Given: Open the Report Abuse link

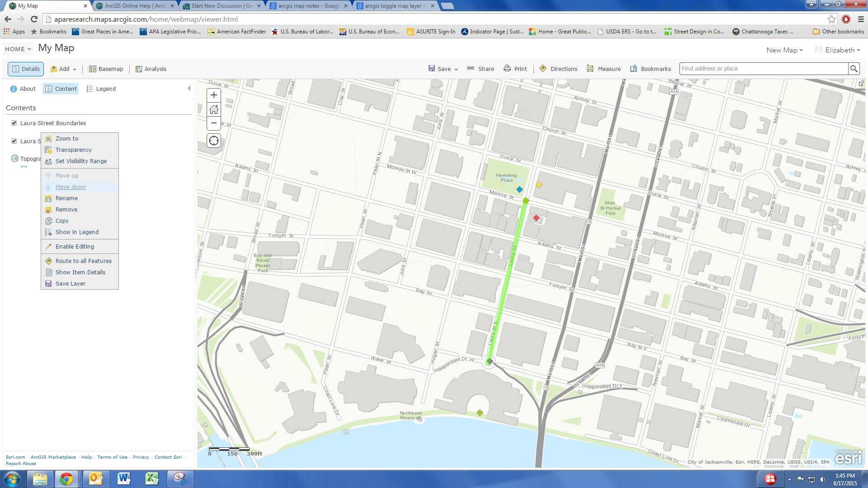Looking at the screenshot, I should tap(21, 463).
